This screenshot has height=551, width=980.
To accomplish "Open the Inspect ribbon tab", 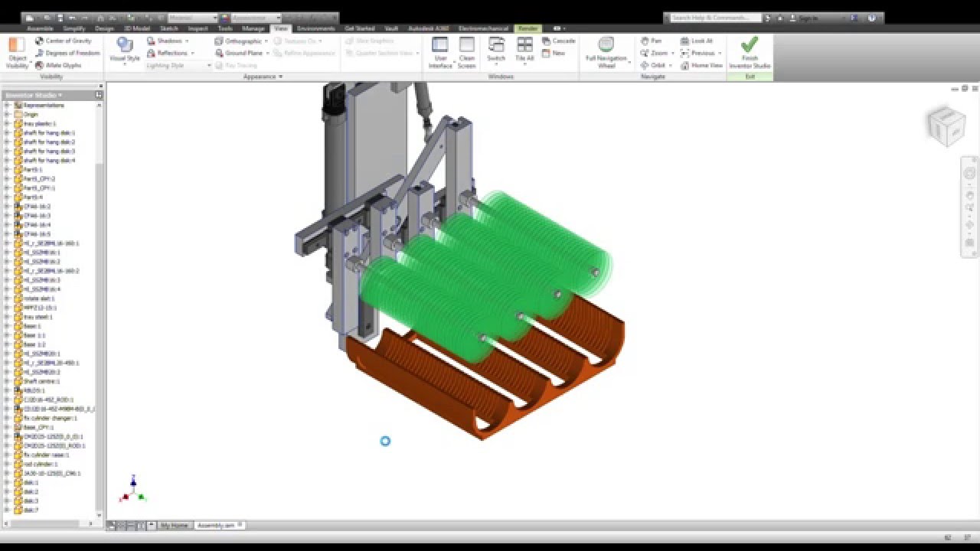I will [x=198, y=28].
